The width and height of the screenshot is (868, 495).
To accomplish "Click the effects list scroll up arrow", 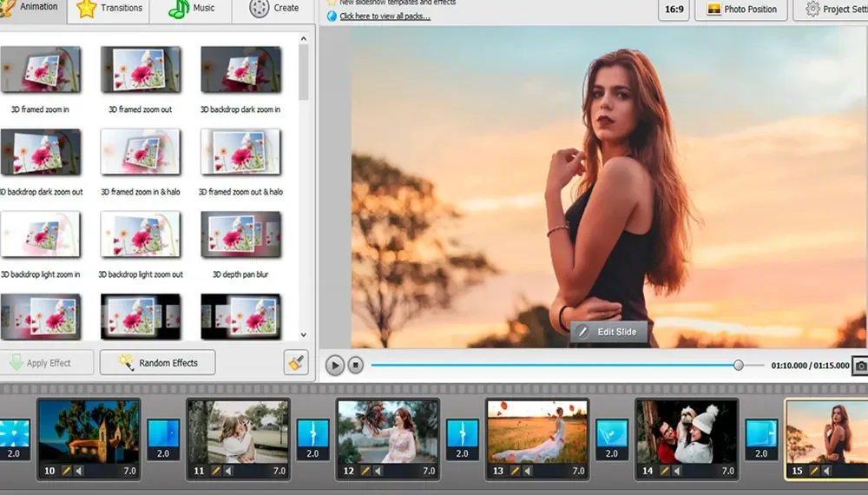I will pos(303,39).
